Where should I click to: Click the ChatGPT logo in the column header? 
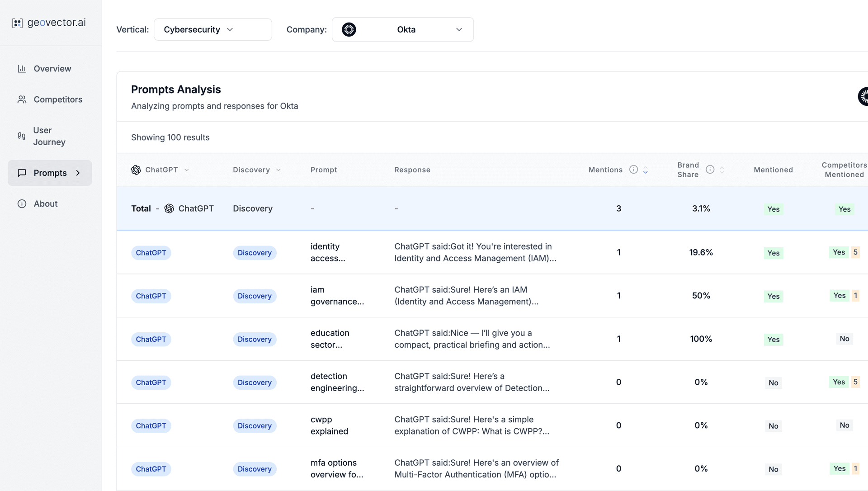[136, 170]
